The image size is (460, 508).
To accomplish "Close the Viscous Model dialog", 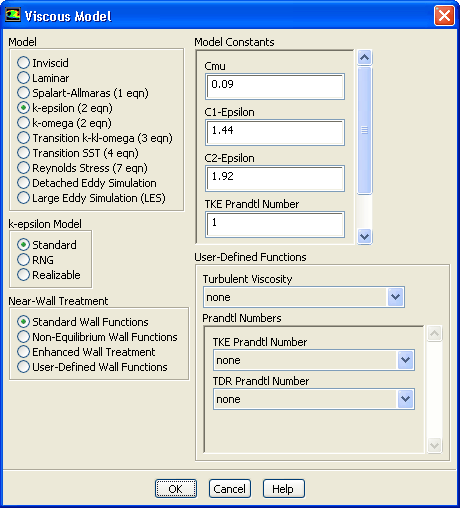I will (x=444, y=15).
